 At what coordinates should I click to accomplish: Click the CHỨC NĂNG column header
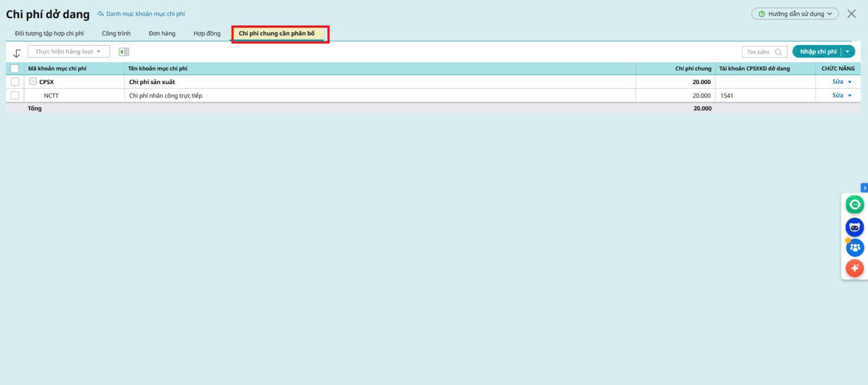(x=838, y=69)
